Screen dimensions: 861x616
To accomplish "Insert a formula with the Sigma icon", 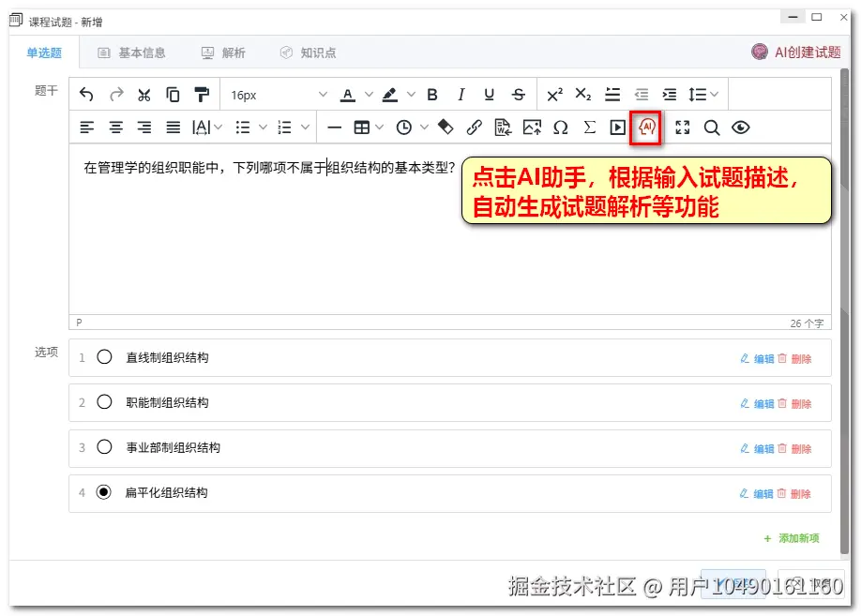I will 589,128.
